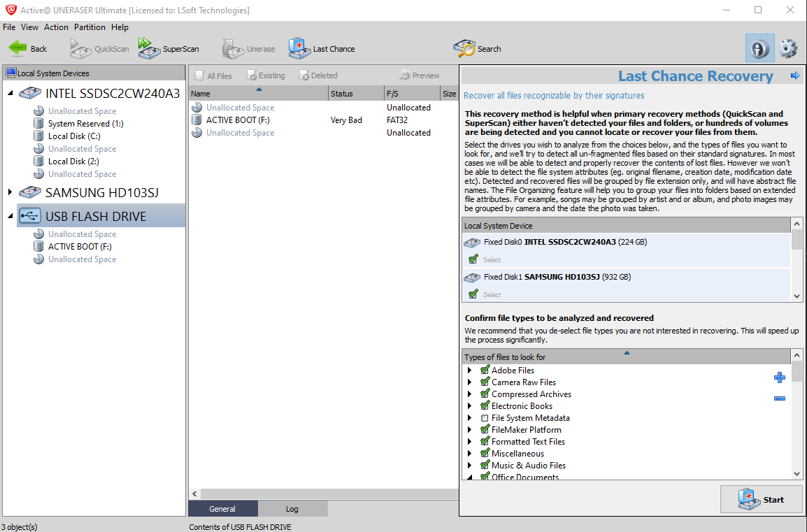Open the Help menu
The height and width of the screenshot is (532, 807).
tap(120, 27)
